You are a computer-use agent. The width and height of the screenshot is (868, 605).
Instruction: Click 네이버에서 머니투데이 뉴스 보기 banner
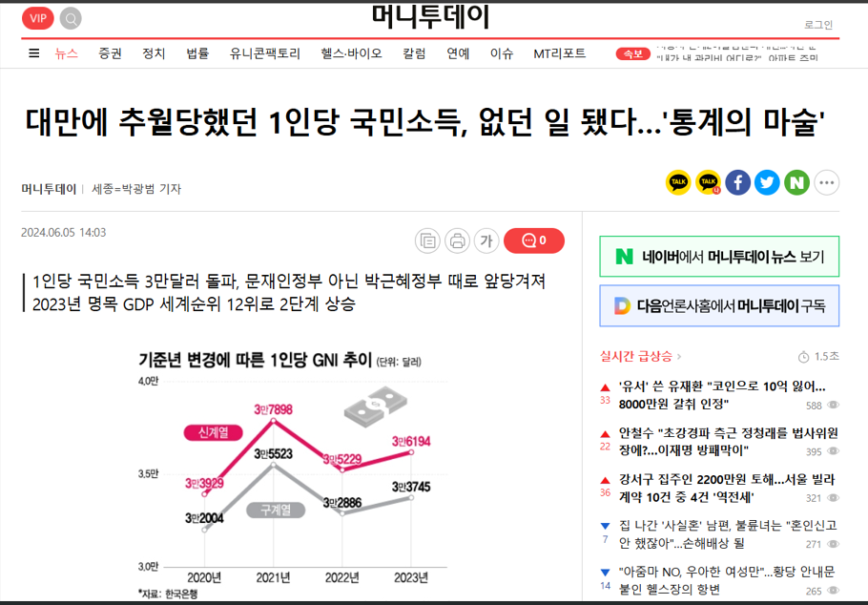[x=719, y=256]
